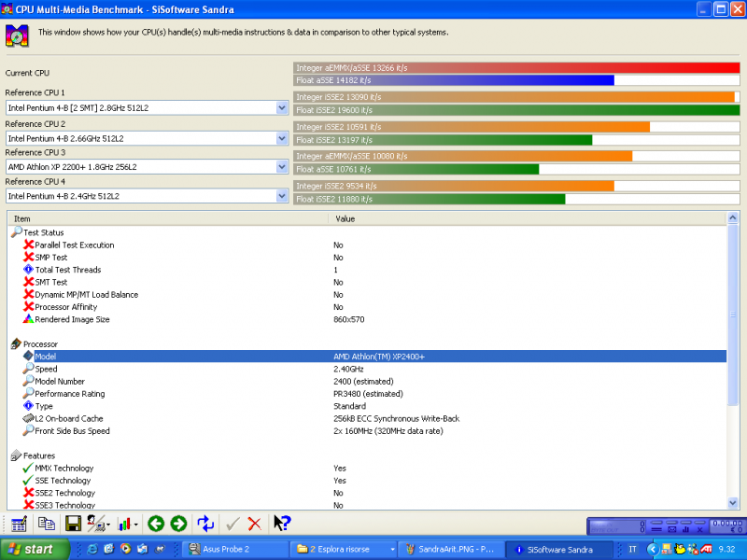Click the Start button
747x560 pixels.
(35, 549)
